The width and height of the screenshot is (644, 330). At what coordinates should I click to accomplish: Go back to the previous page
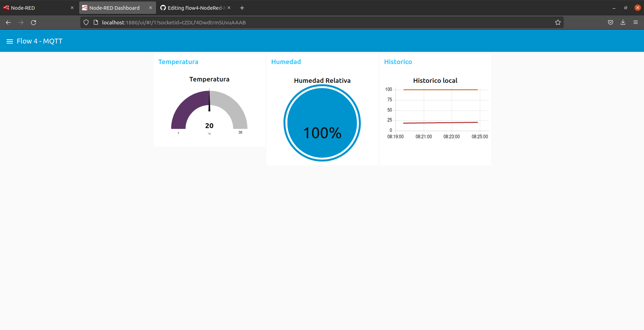tap(8, 22)
